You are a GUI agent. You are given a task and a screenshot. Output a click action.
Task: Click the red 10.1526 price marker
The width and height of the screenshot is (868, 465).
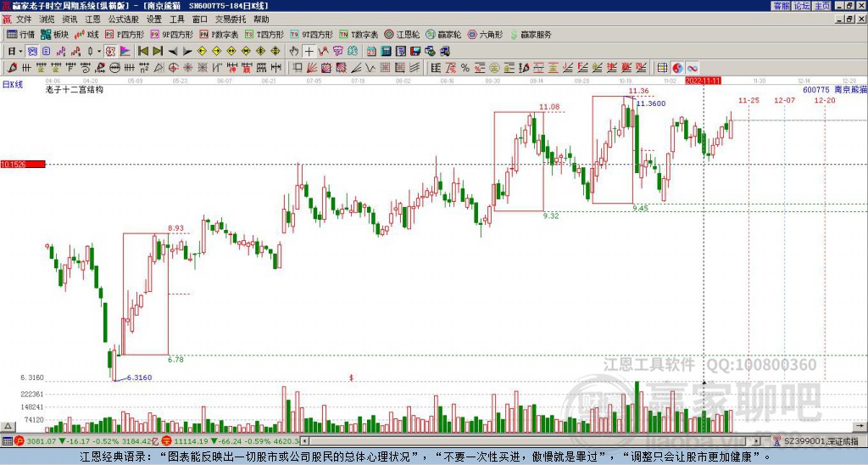pos(23,164)
